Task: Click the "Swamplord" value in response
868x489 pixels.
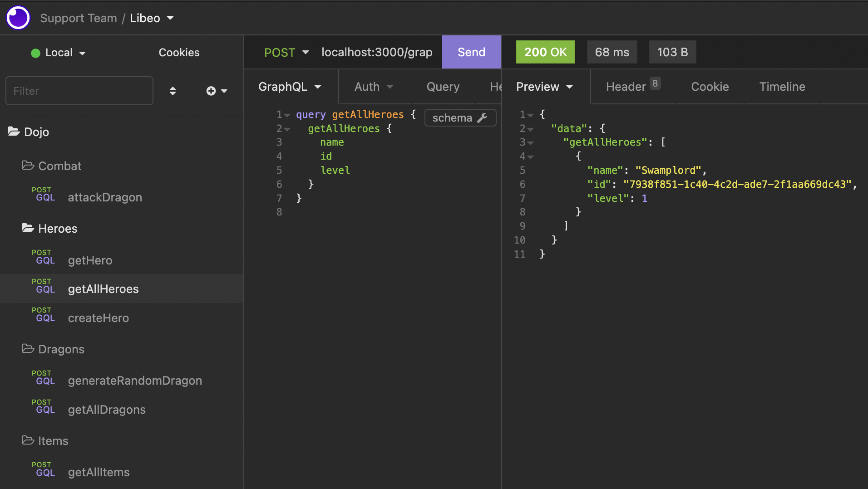Action: tap(668, 171)
